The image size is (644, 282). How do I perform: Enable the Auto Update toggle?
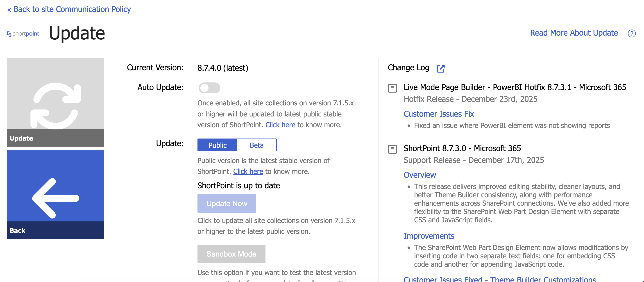[209, 88]
